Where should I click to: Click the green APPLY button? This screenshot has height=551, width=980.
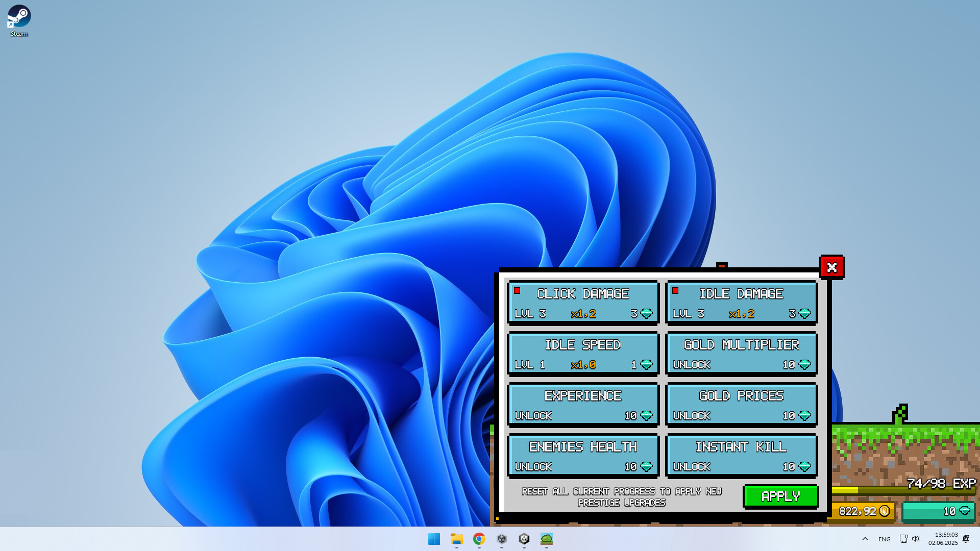click(780, 496)
